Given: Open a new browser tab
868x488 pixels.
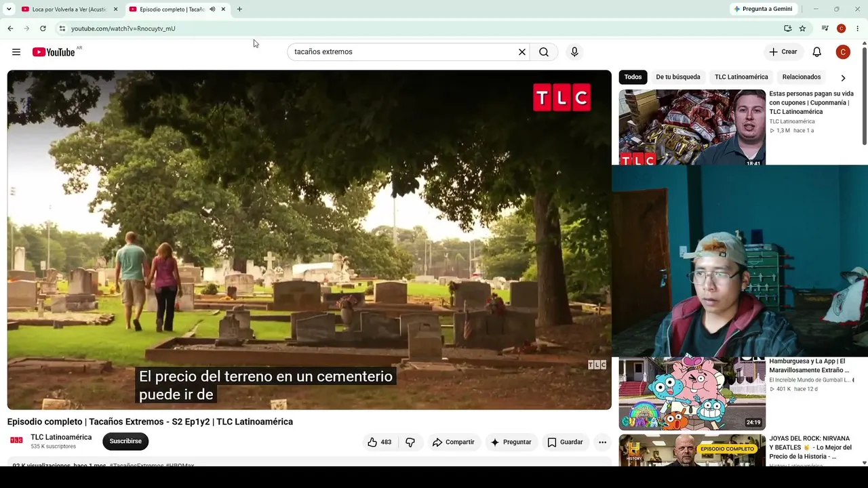Looking at the screenshot, I should tap(239, 9).
